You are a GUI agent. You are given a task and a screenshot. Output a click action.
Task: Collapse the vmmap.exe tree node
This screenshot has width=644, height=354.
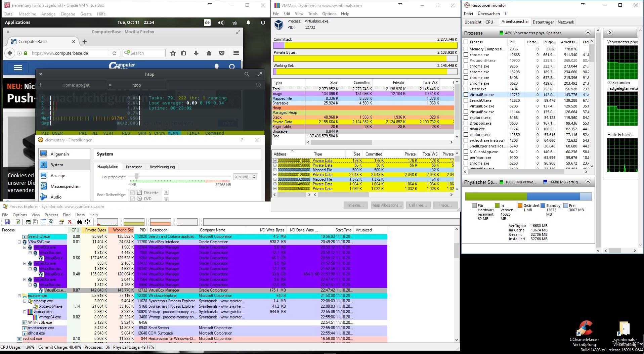25,312
